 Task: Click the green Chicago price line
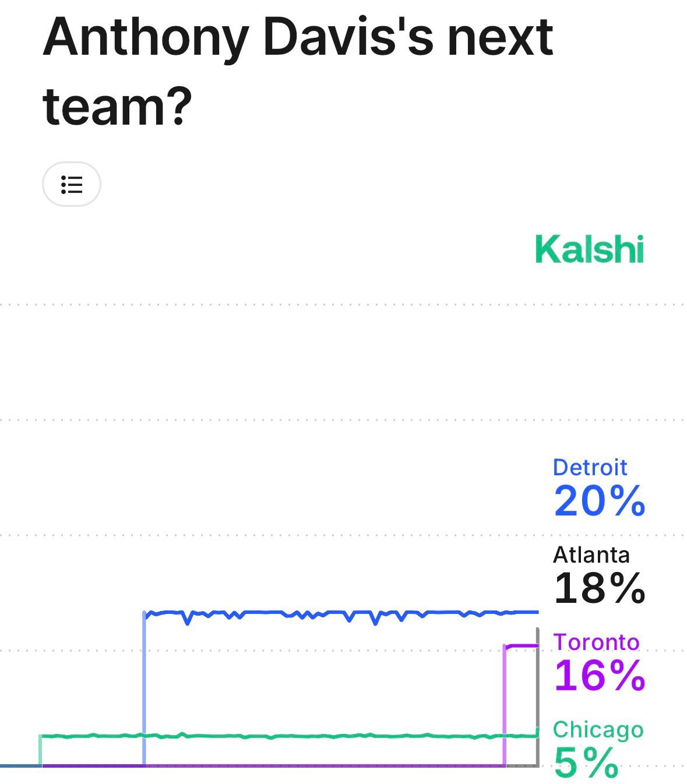288,736
